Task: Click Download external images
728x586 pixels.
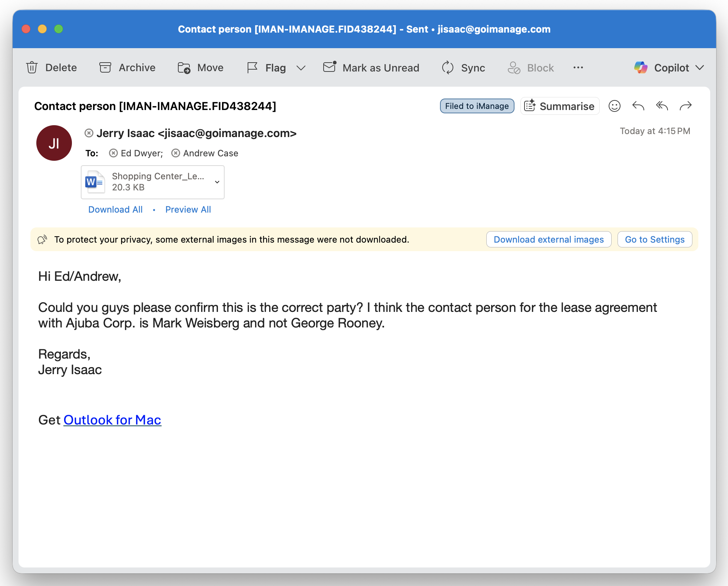Action: [549, 240]
